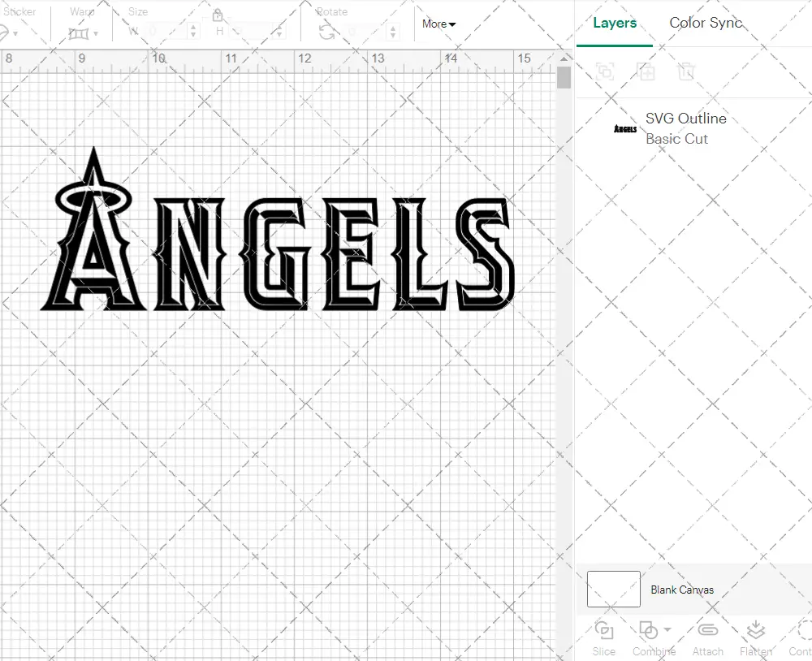Select the SVG Outline layer
Image resolution: width=812 pixels, height=661 pixels.
(686, 128)
